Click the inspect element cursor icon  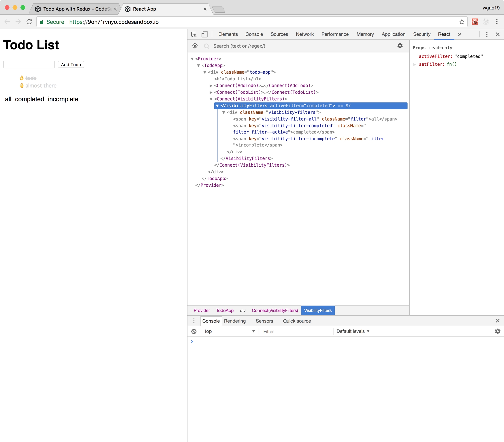[194, 34]
